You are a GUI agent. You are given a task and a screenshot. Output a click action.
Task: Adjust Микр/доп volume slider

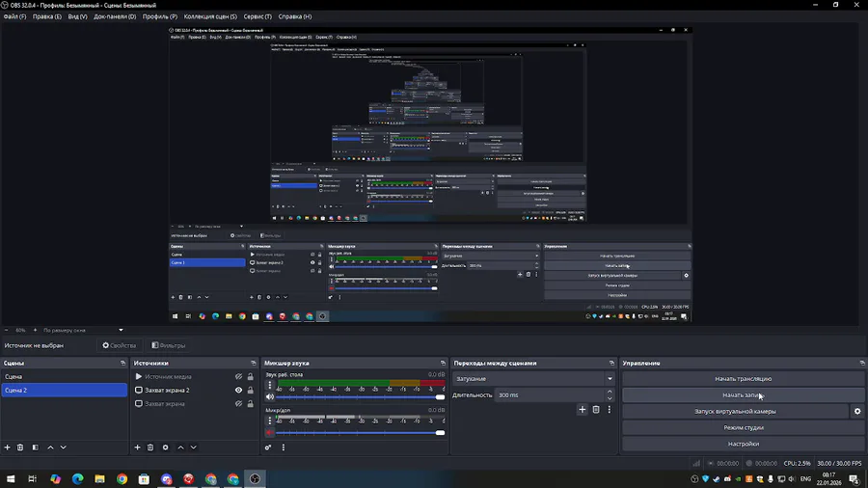coord(361,433)
